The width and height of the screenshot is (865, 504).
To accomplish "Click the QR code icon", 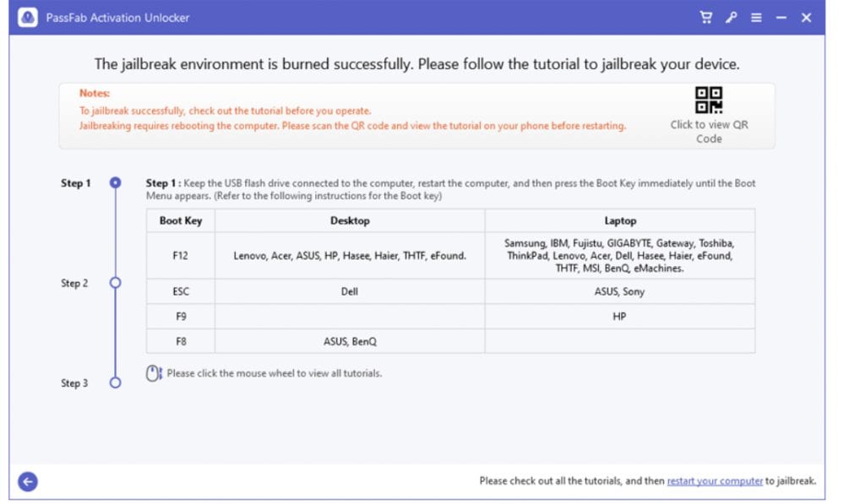I will [x=709, y=100].
